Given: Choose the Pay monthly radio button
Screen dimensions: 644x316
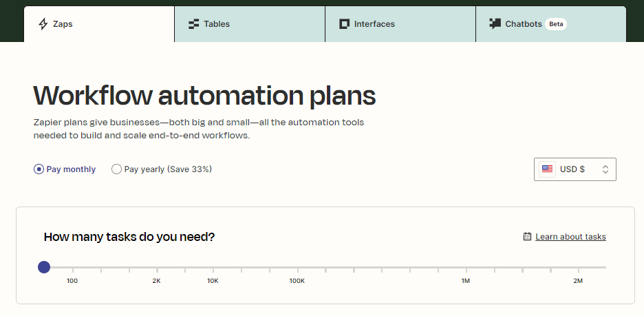Looking at the screenshot, I should pyautogui.click(x=39, y=169).
